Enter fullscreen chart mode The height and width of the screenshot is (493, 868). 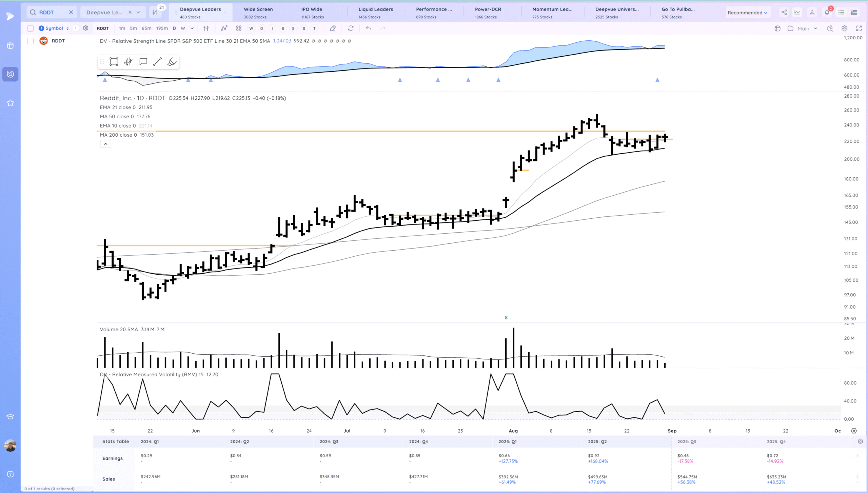859,28
